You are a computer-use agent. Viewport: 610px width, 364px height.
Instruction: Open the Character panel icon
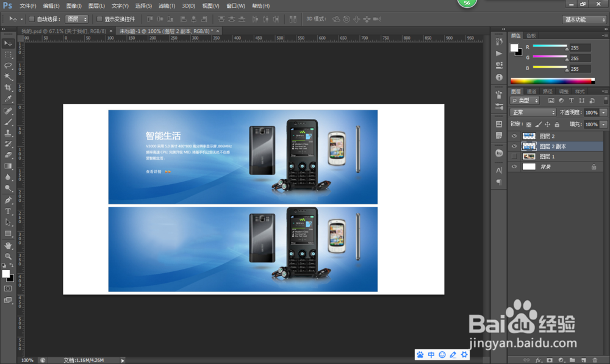[499, 170]
